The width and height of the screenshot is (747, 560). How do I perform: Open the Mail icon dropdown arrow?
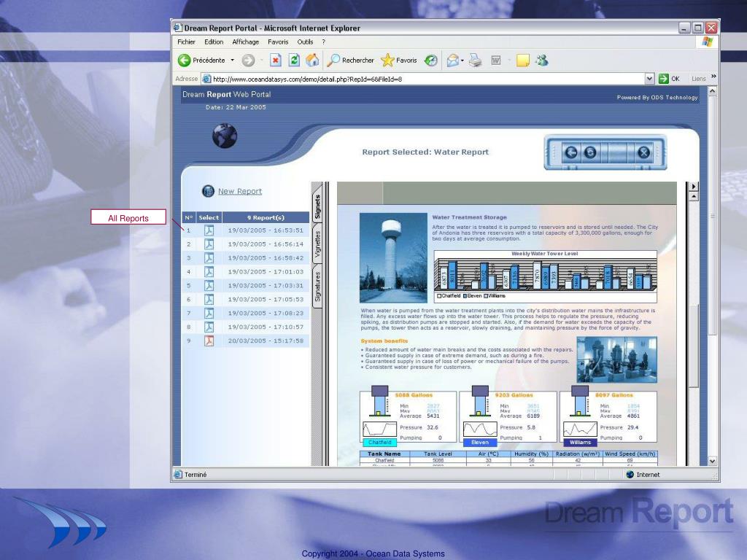coord(462,61)
